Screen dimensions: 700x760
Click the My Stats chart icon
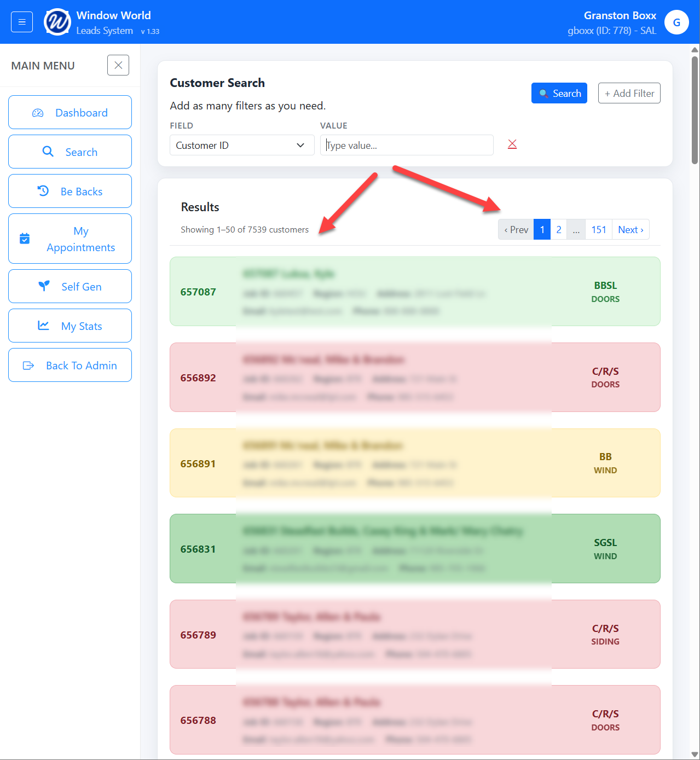click(43, 326)
